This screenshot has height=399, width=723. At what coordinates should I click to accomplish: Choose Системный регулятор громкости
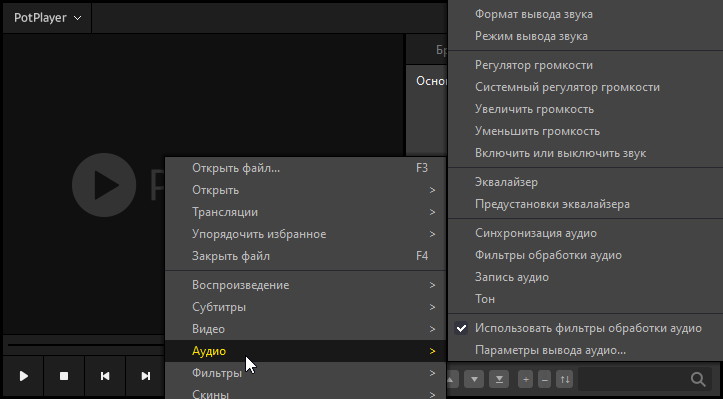[586, 87]
